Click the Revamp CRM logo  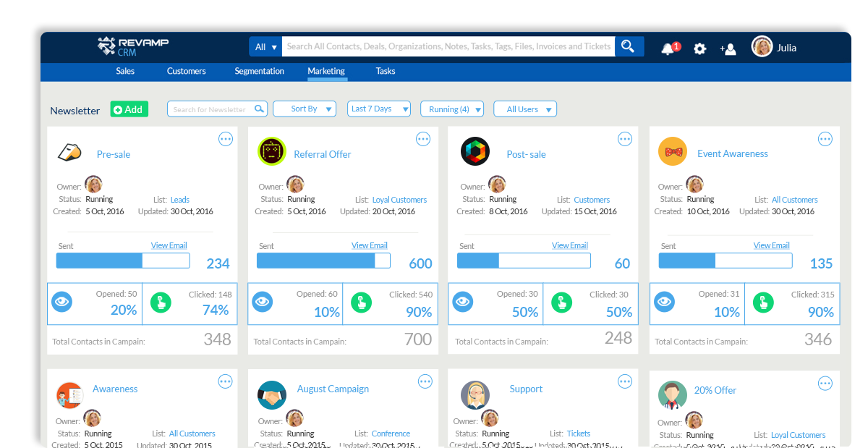[x=134, y=46]
